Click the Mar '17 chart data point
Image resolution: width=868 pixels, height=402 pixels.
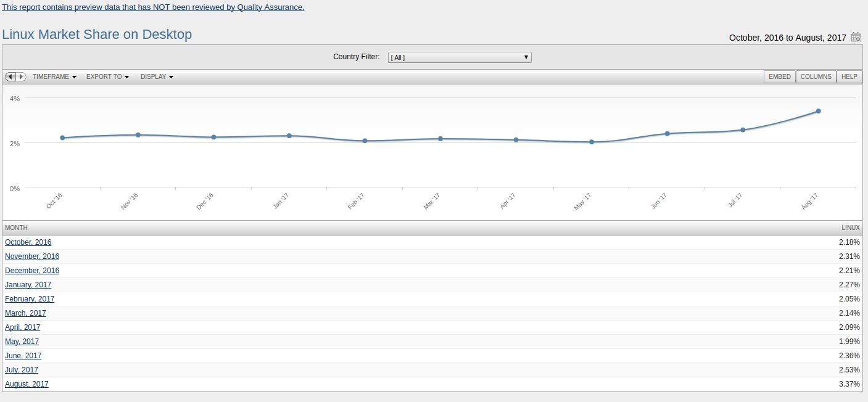(x=440, y=139)
